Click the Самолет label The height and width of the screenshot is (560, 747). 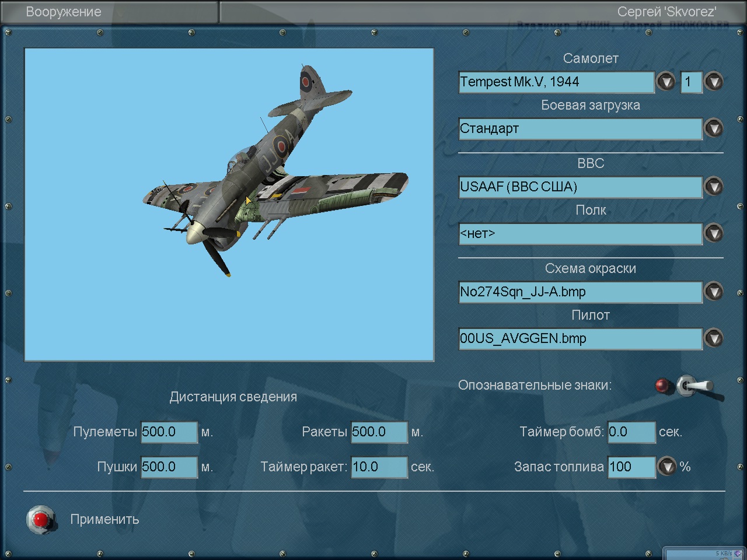pyautogui.click(x=591, y=58)
